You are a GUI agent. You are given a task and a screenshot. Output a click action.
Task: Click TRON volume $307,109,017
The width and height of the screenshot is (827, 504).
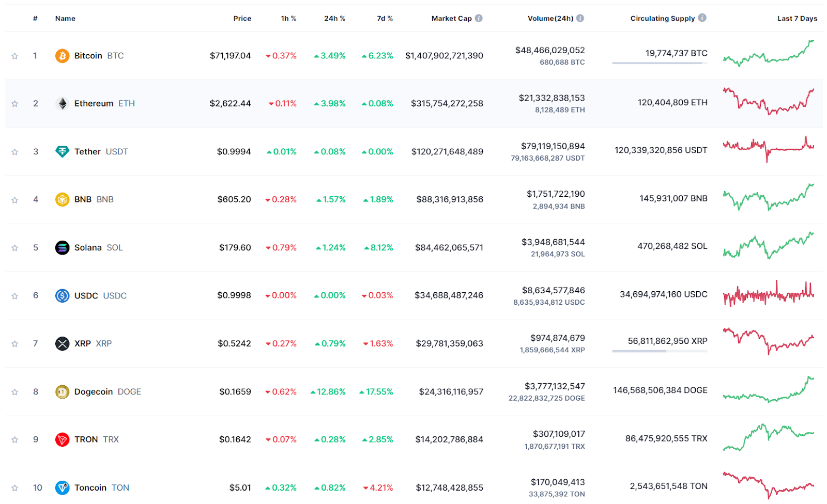559,434
